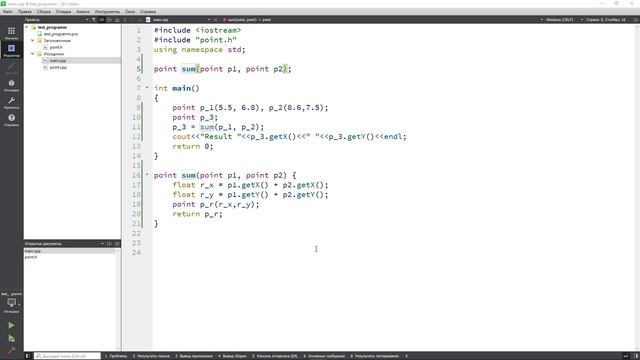This screenshot has height=360, width=640.
Task: Open the Projects mode wrench icon
Action: [x=11, y=100]
